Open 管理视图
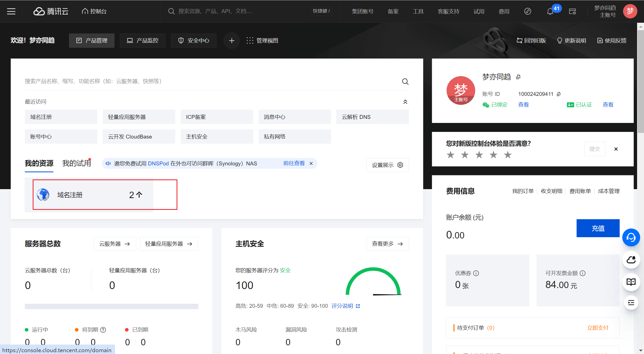Screen dimensions: 644x354 click(262, 41)
